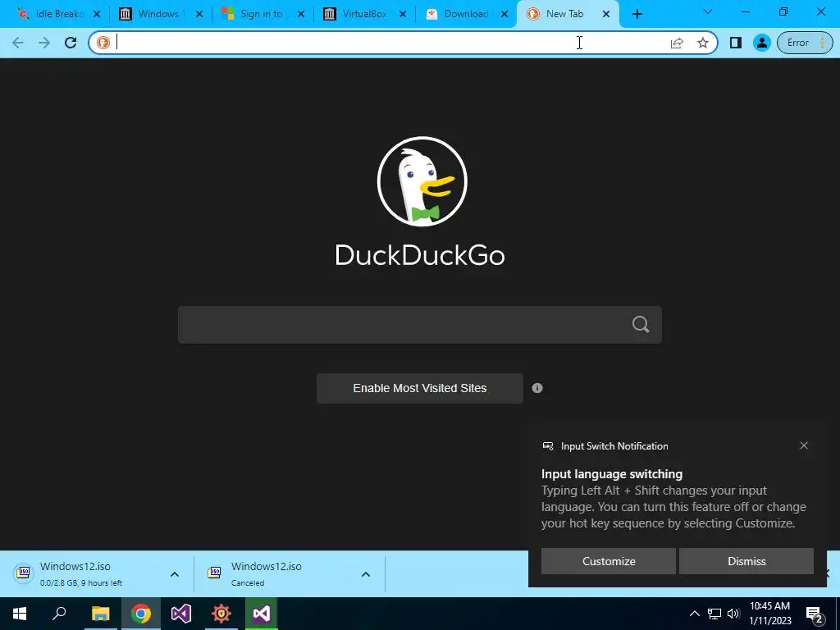The height and width of the screenshot is (630, 840).
Task: Show hidden system tray icons
Action: (694, 614)
